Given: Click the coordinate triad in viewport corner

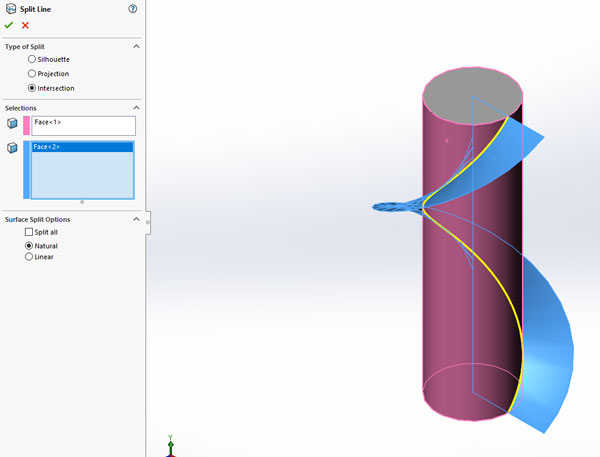Looking at the screenshot, I should click(172, 445).
